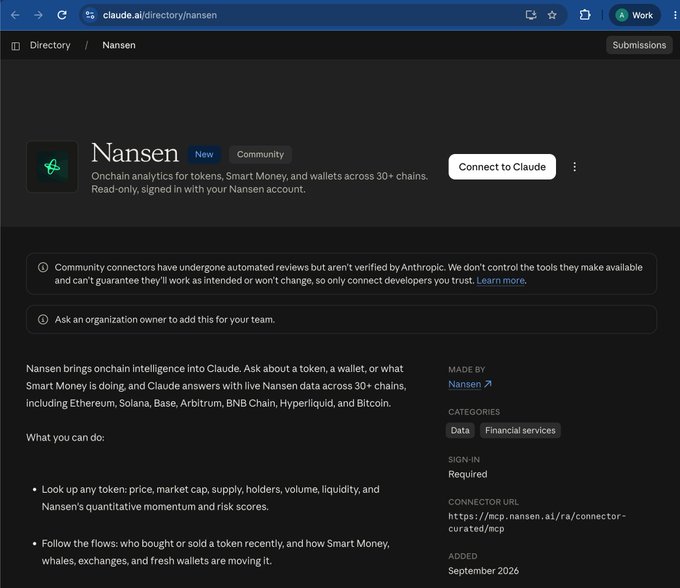Click the Connect to Claude button
The height and width of the screenshot is (588, 680).
coord(502,167)
